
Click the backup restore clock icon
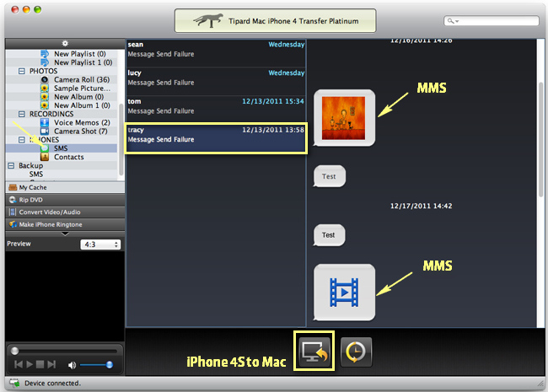356,352
